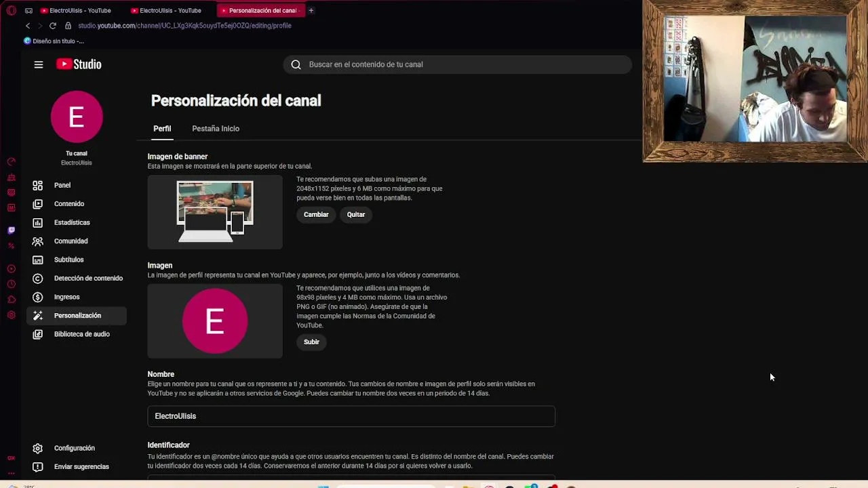The height and width of the screenshot is (488, 868).
Task: Open browsing history clock icon in Opera sidebar
Action: pos(11,285)
